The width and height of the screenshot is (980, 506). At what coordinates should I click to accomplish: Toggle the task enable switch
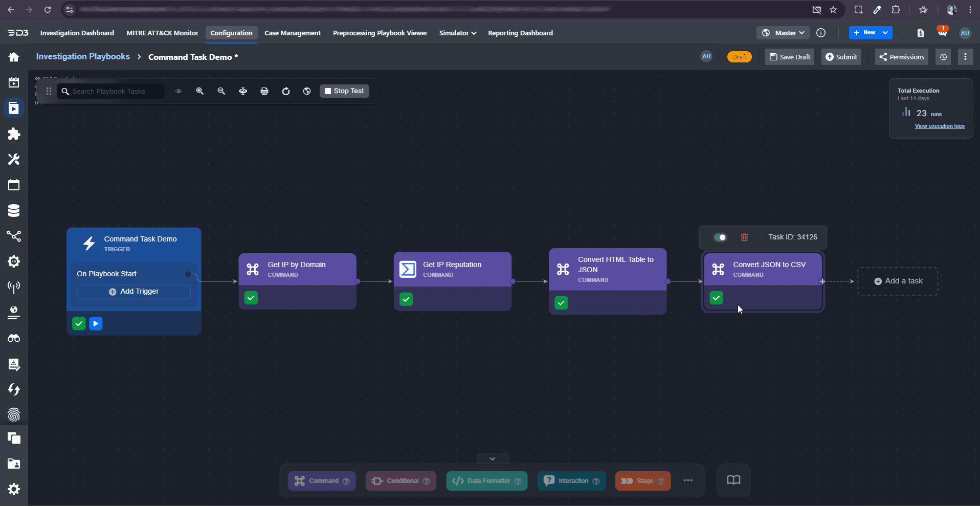pos(720,237)
